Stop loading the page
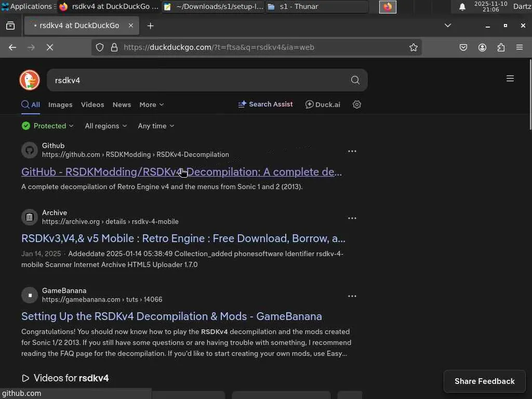This screenshot has height=399, width=532. click(x=50, y=47)
